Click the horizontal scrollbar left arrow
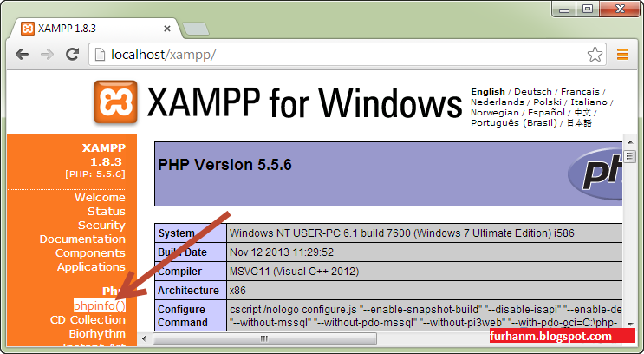 click(x=144, y=338)
